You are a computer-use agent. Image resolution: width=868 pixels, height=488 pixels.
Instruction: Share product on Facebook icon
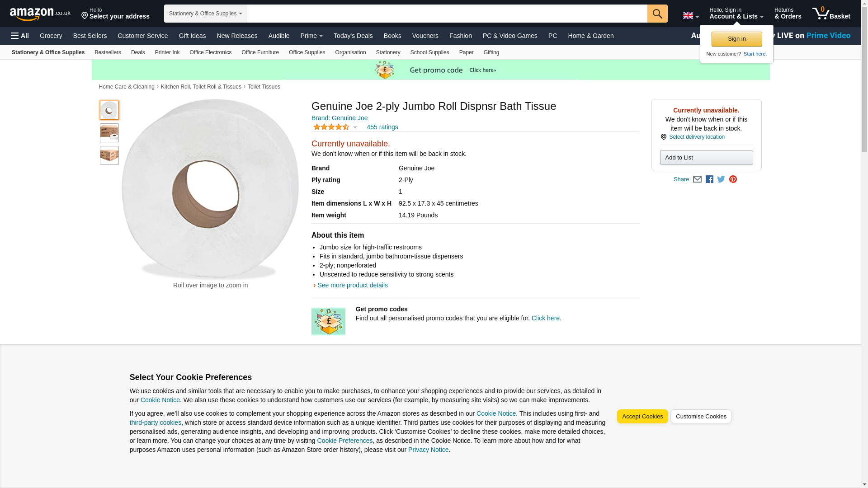(709, 179)
